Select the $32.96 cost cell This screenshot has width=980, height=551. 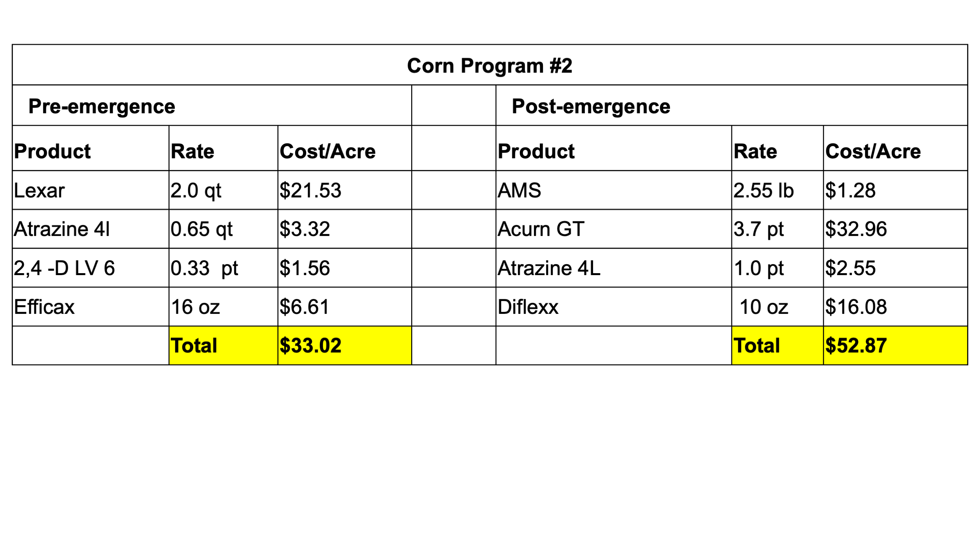pos(895,229)
